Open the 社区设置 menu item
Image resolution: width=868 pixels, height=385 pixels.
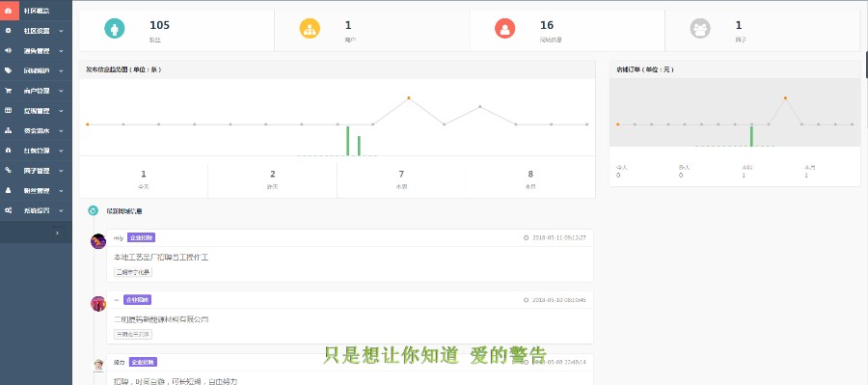[x=36, y=31]
